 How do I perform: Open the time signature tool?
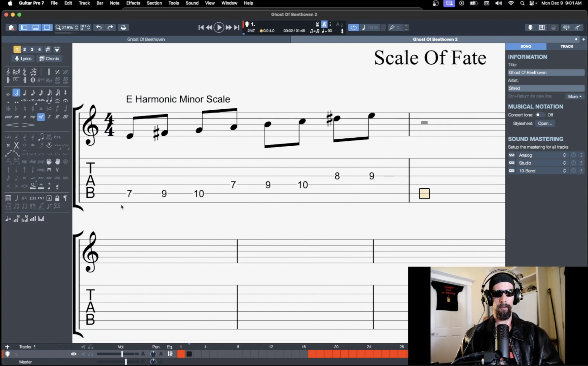click(x=24, y=72)
